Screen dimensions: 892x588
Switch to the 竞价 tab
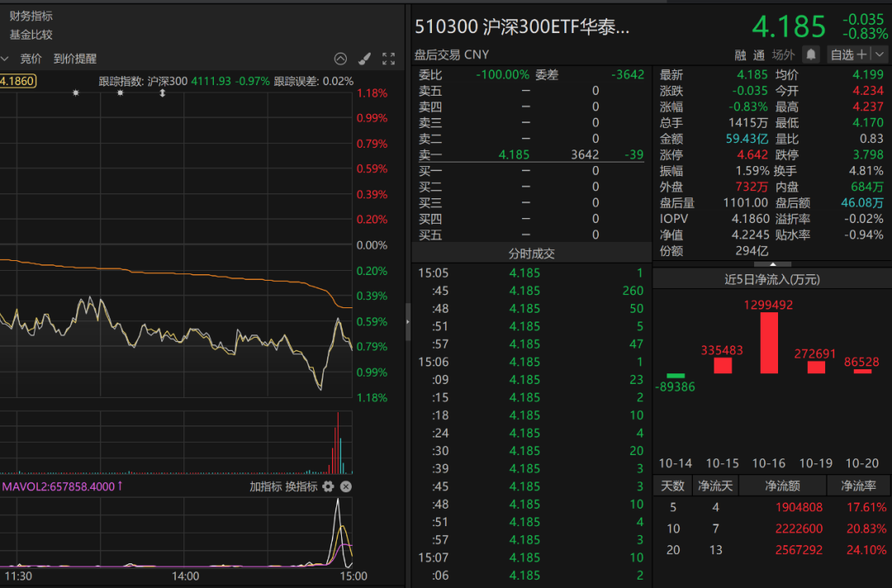click(x=31, y=59)
